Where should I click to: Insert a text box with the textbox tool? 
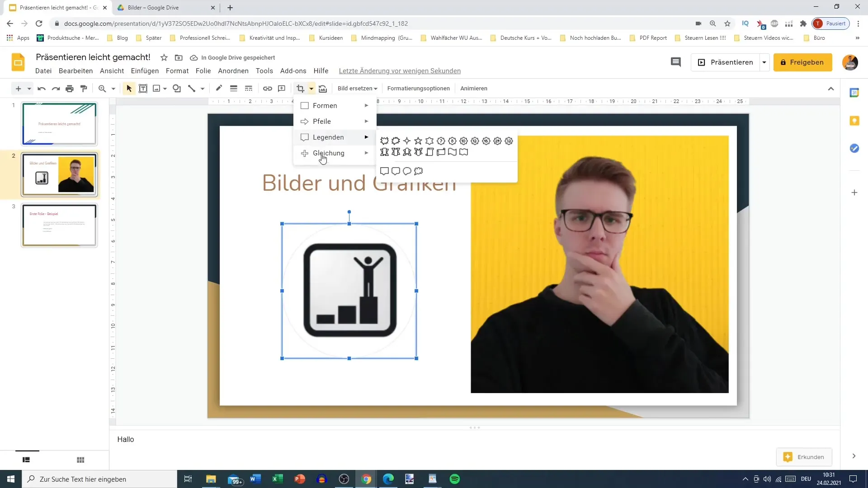[x=143, y=89]
